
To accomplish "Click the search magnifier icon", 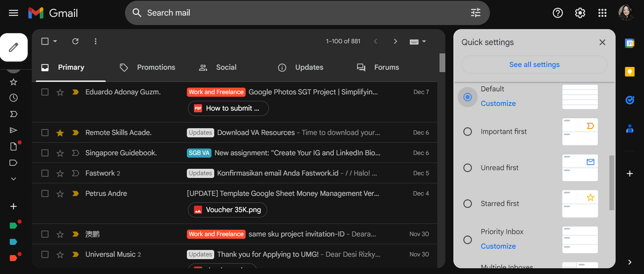I will click(137, 13).
